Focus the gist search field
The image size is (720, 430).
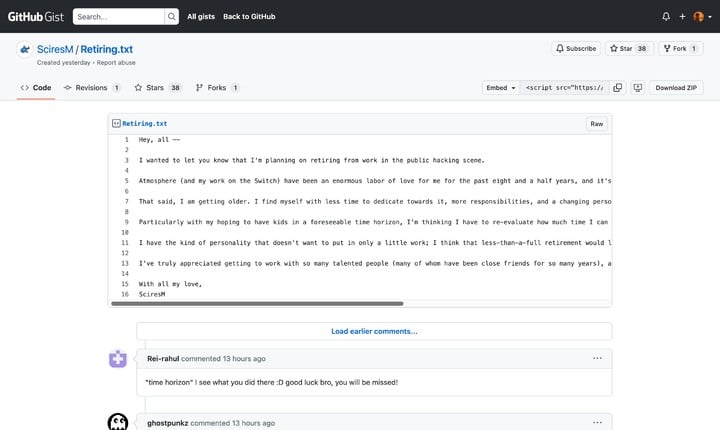click(x=116, y=17)
